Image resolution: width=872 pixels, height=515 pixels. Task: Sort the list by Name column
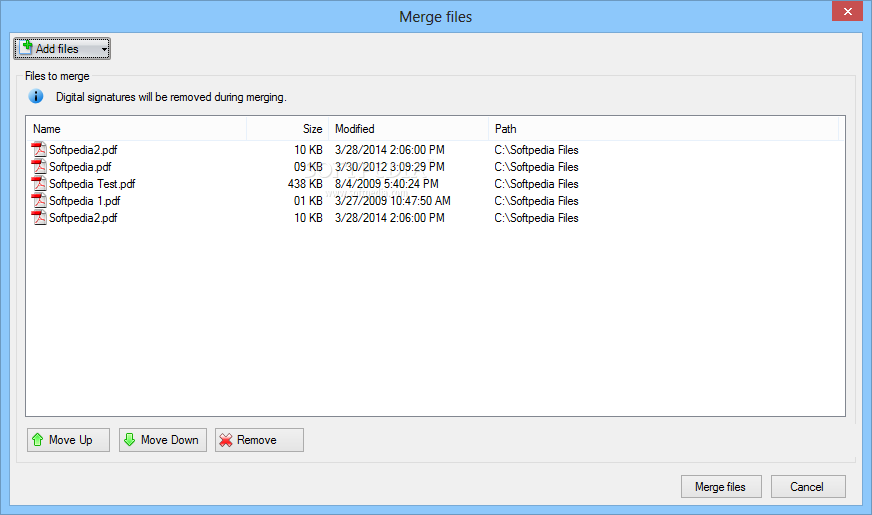pyautogui.click(x=136, y=128)
